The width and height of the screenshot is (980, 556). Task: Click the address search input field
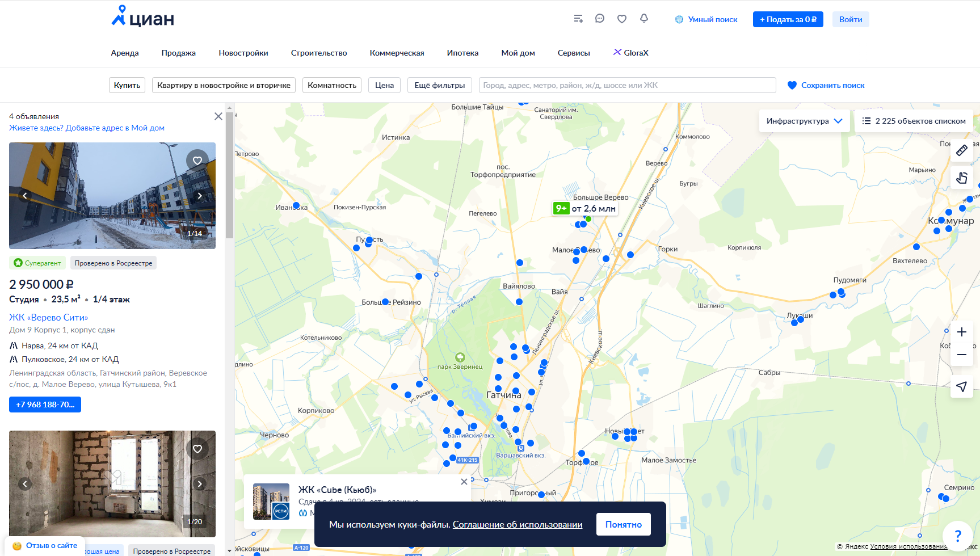pyautogui.click(x=627, y=85)
